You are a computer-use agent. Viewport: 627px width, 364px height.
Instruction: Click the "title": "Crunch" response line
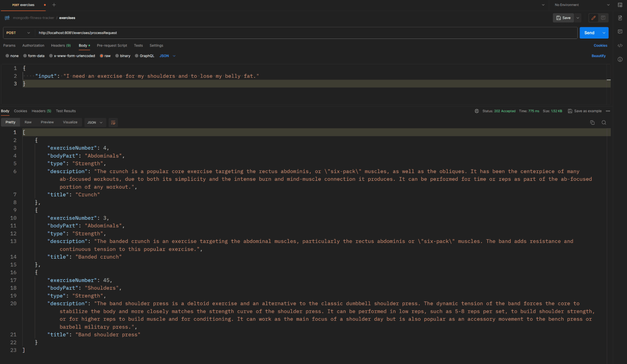click(x=73, y=195)
